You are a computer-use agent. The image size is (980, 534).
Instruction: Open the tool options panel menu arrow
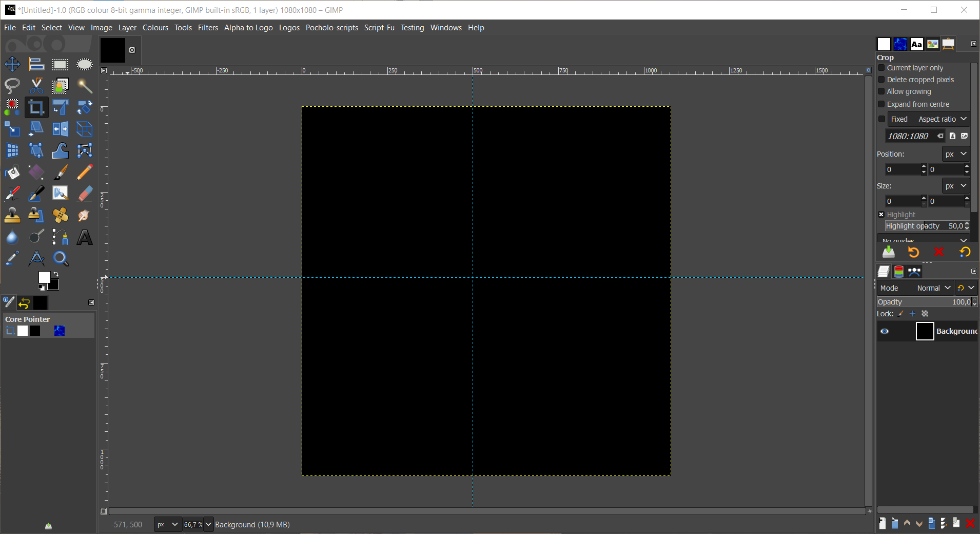click(x=974, y=44)
